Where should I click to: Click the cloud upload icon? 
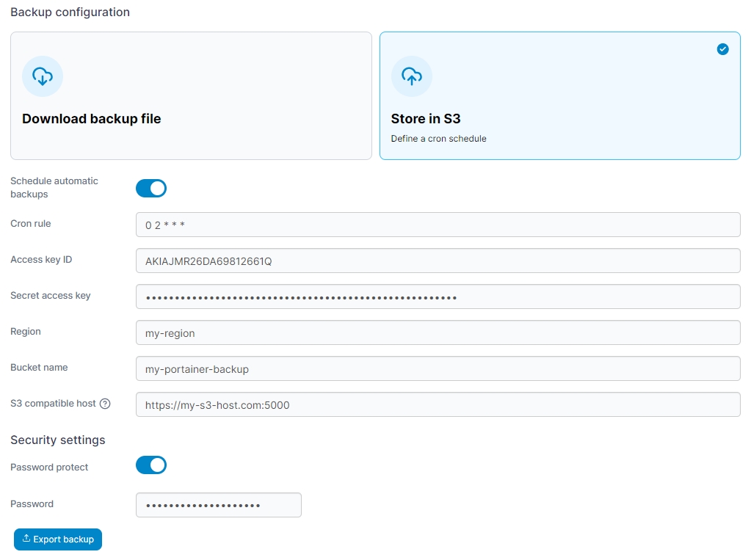(412, 76)
